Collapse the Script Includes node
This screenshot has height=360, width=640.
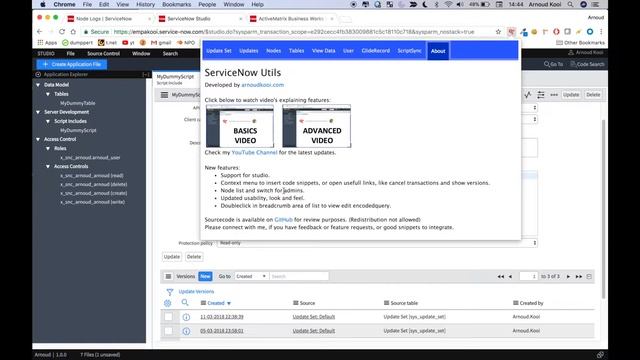coord(48,121)
